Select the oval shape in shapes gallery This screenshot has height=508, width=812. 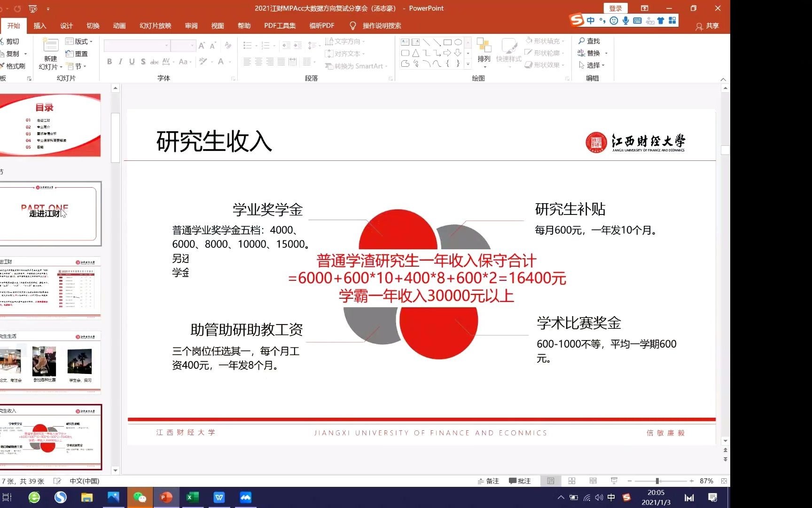(x=458, y=42)
